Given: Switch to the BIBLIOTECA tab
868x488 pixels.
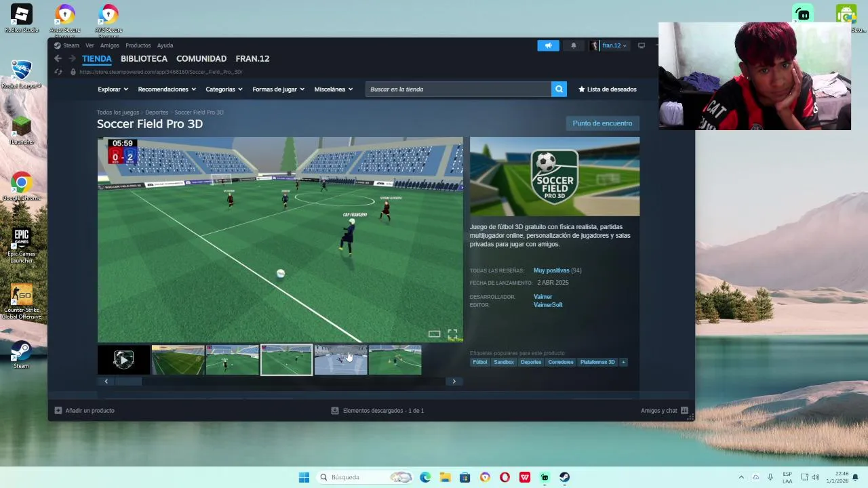Looking at the screenshot, I should point(144,59).
